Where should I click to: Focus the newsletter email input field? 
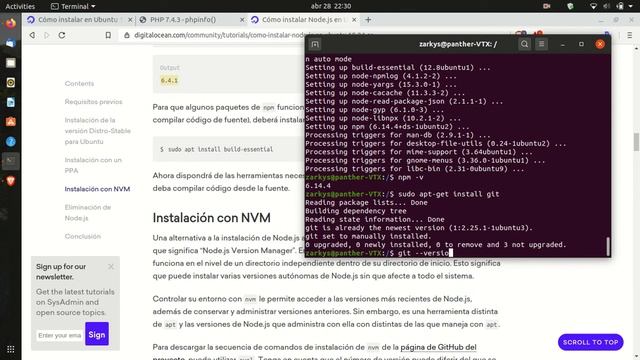pos(60,335)
